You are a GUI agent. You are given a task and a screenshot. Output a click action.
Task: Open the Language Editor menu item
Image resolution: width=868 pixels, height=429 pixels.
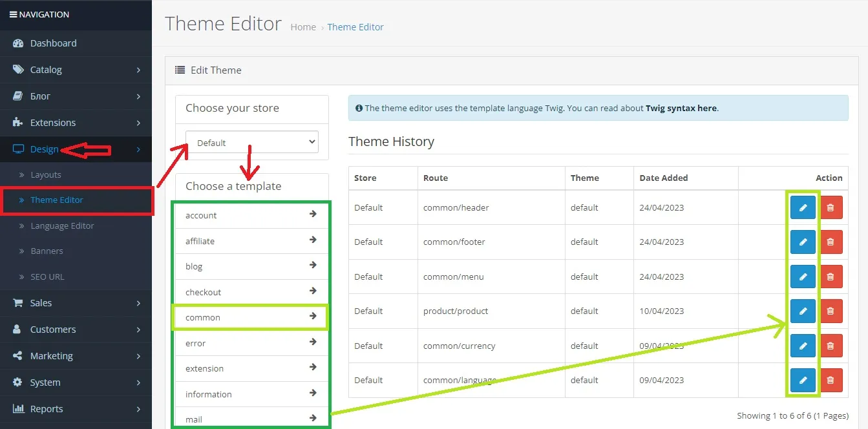[62, 226]
